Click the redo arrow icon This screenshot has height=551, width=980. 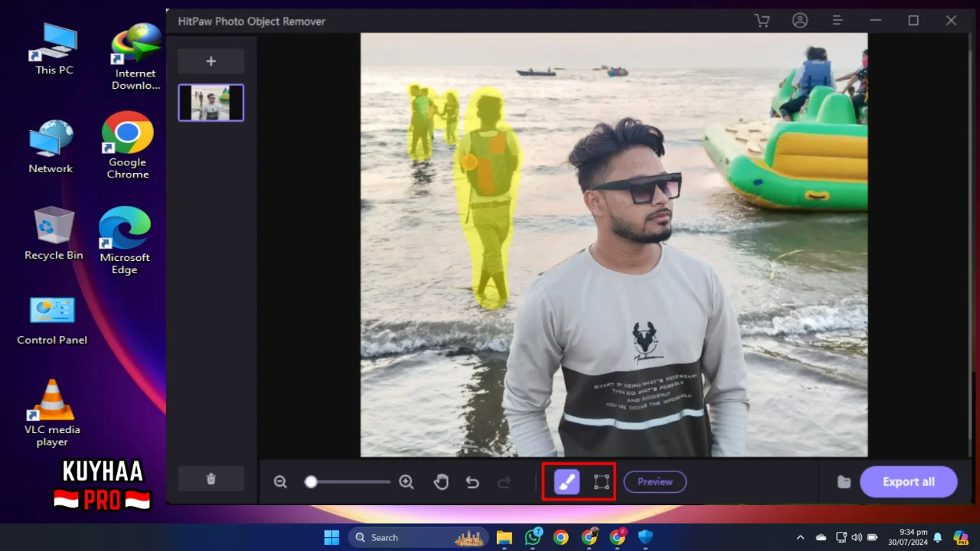tap(504, 481)
